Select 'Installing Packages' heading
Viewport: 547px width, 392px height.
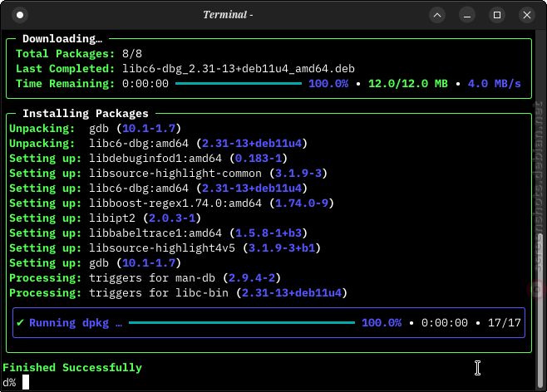tap(86, 114)
